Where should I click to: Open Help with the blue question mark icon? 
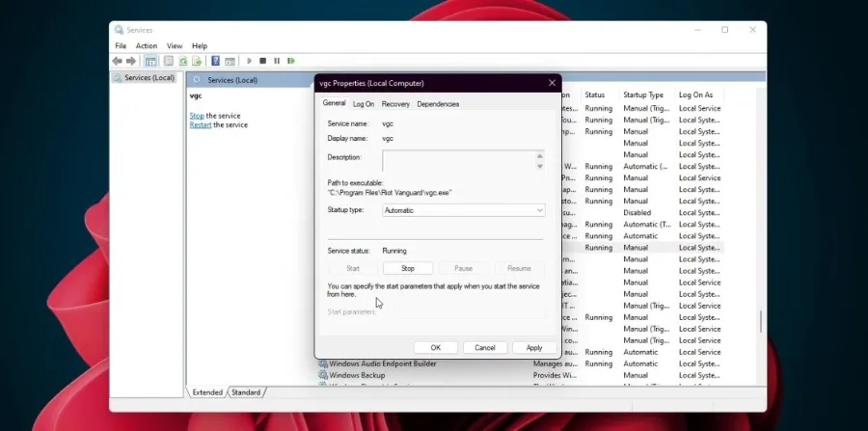click(x=215, y=61)
